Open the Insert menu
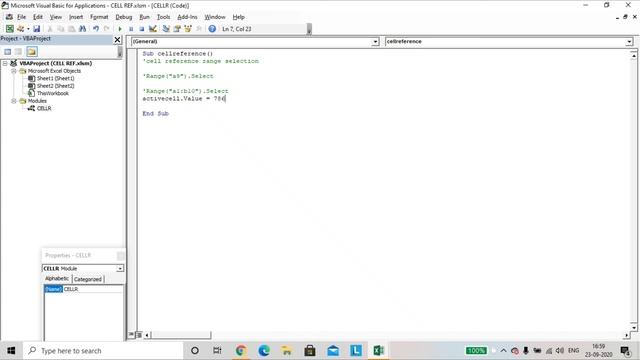 [76, 17]
